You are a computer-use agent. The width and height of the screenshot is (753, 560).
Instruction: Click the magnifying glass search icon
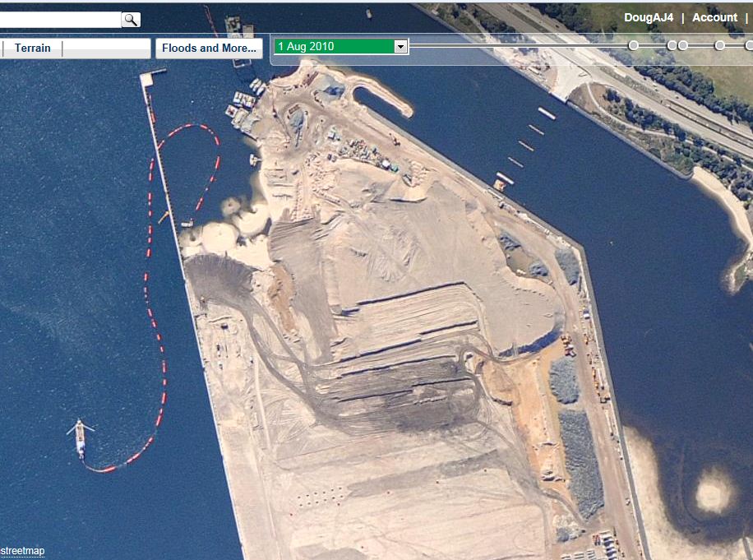pyautogui.click(x=131, y=20)
